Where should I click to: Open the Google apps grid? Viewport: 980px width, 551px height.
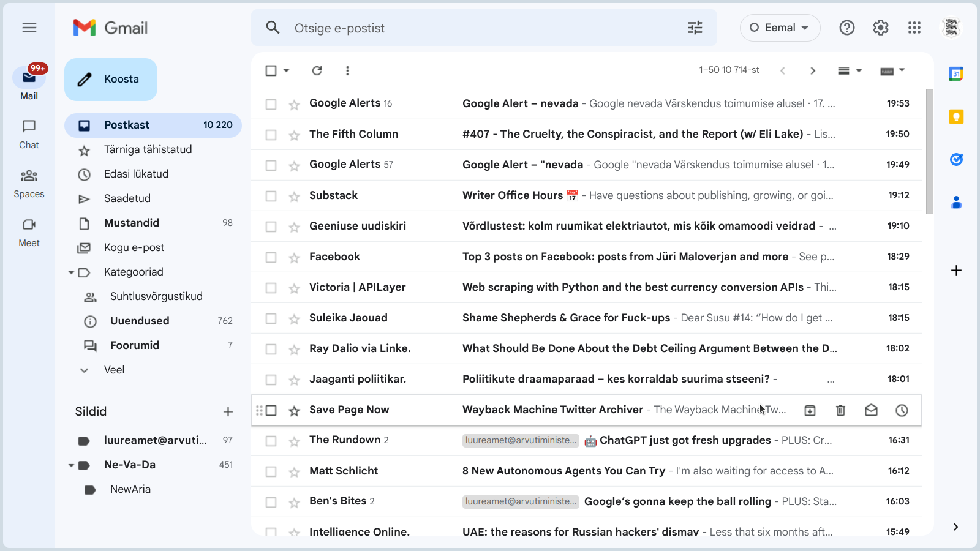[914, 28]
